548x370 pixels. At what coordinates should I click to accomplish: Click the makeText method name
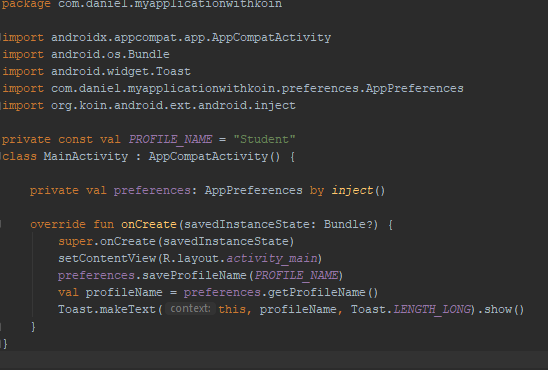pos(128,310)
